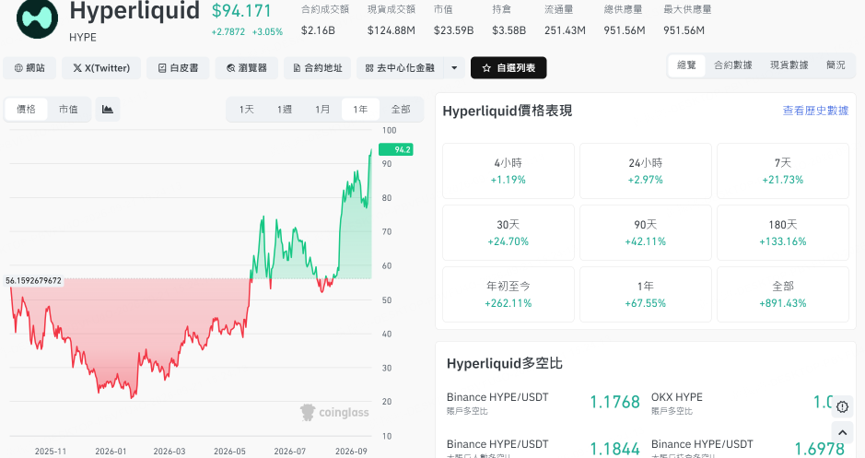
Task: Click the 流通量 251.43M value
Action: tap(565, 30)
